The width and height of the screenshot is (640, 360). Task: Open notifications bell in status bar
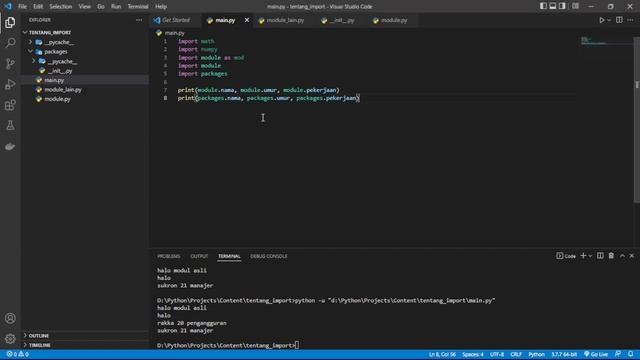[631, 354]
